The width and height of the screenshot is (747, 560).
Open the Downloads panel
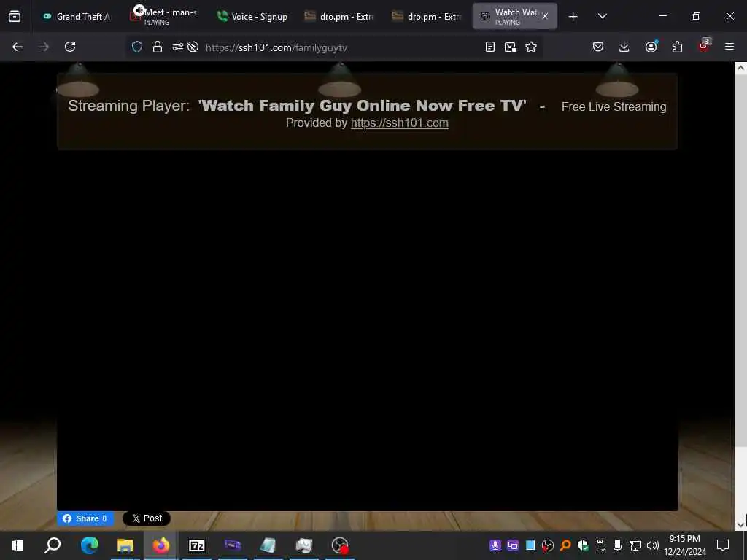[x=624, y=47]
